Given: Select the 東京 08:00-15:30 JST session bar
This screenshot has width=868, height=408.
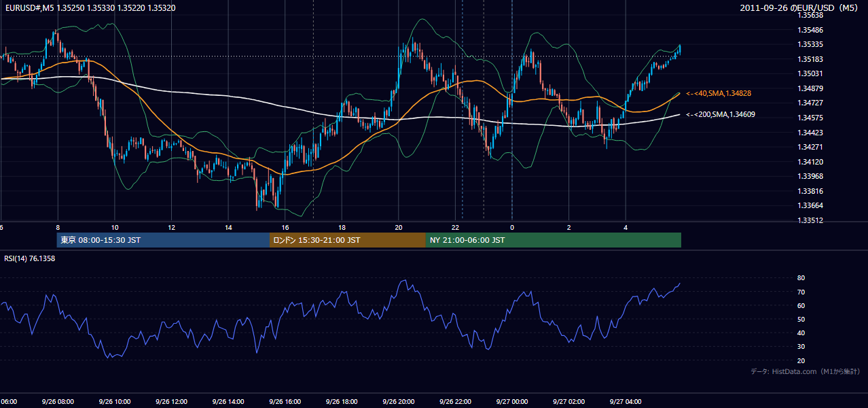Looking at the screenshot, I should pos(164,240).
